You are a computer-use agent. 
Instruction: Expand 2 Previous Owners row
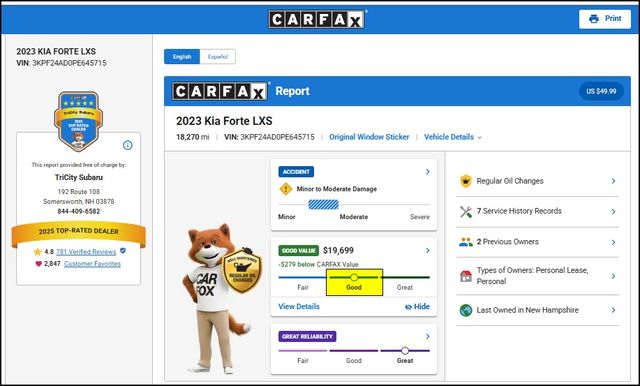point(537,242)
